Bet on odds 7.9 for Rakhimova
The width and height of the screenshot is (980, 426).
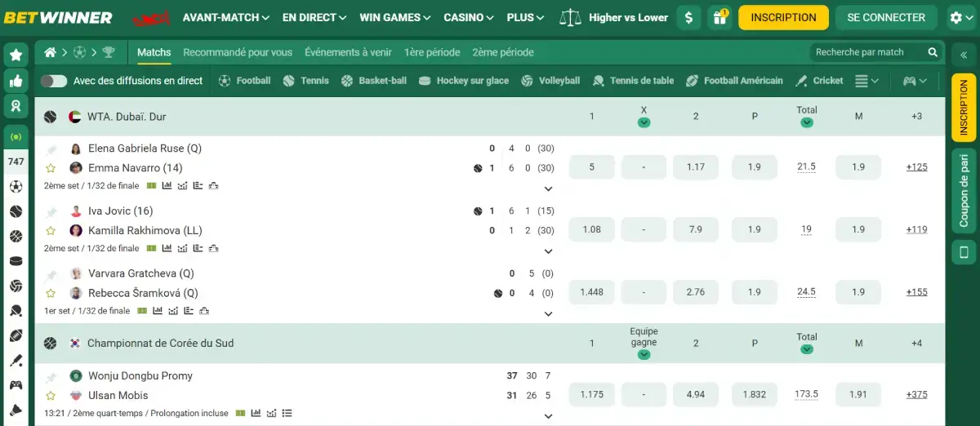pos(696,229)
